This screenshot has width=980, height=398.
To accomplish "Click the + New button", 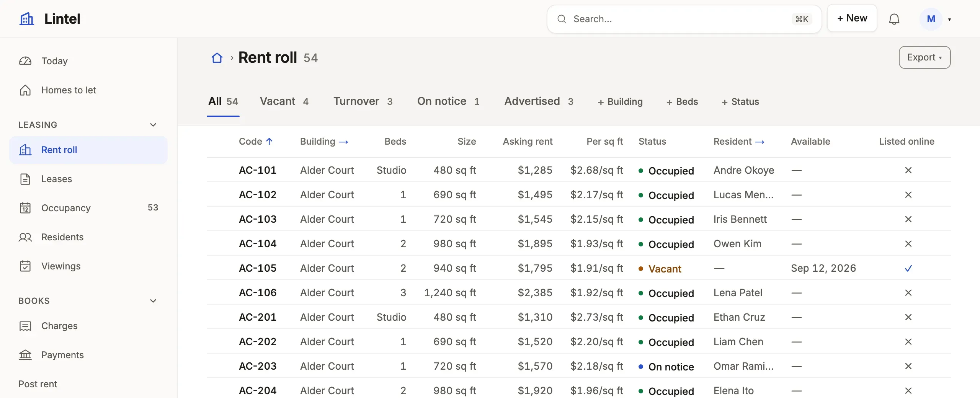I will pos(852,18).
